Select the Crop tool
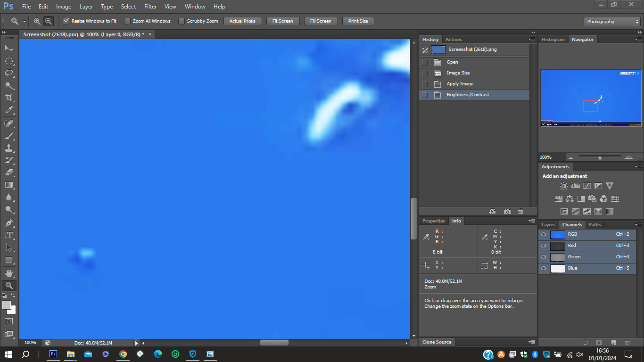 [9, 98]
